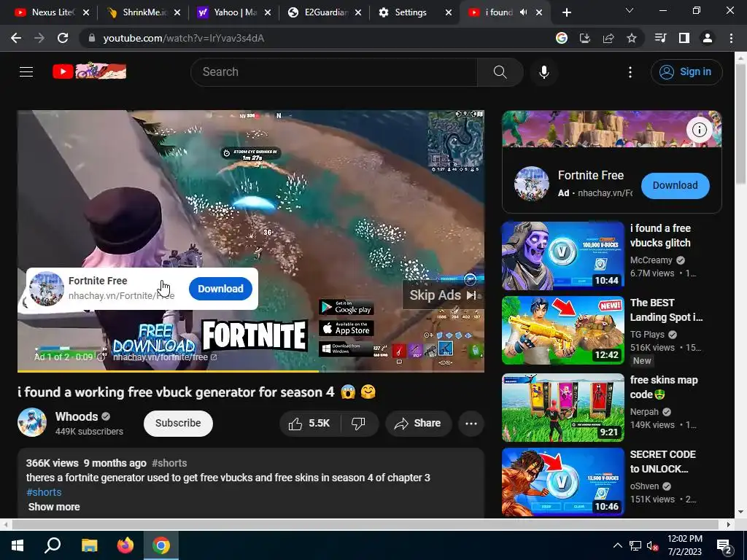The width and height of the screenshot is (747, 560).
Task: Open 'SECRET CODE to UNLOCK' video title
Action: [662, 462]
